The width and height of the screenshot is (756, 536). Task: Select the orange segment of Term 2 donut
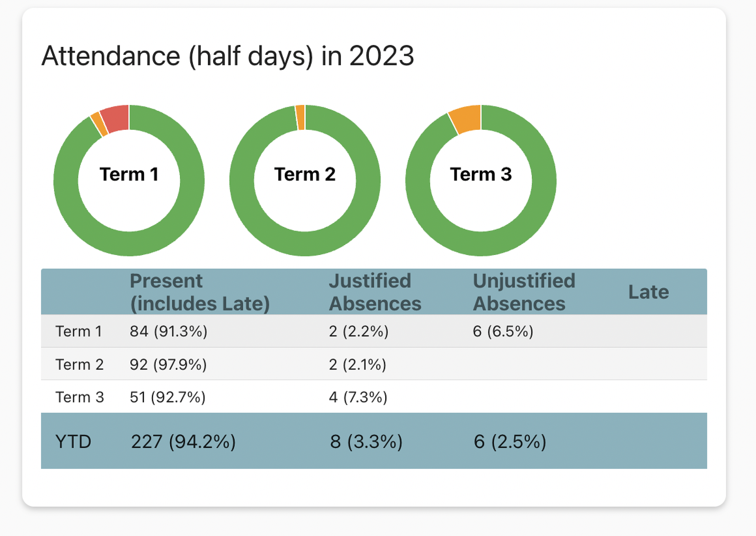click(x=300, y=117)
